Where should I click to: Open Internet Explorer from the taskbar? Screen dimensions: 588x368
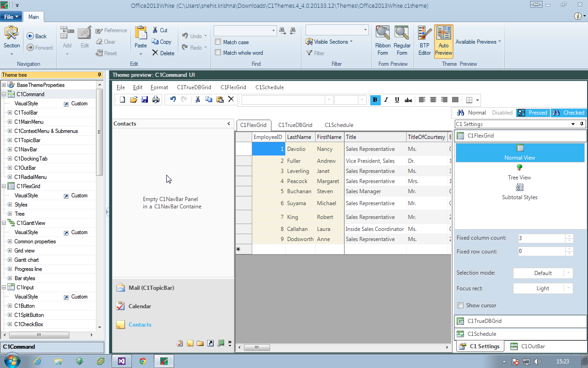(37, 361)
